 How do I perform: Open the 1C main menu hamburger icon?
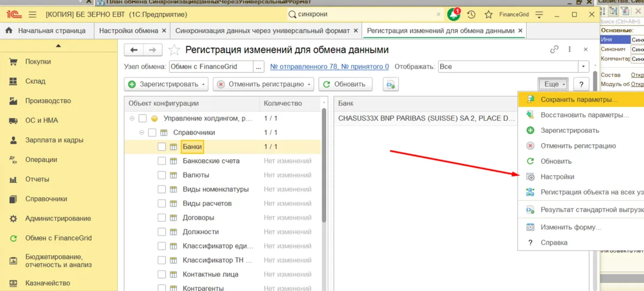click(x=32, y=14)
